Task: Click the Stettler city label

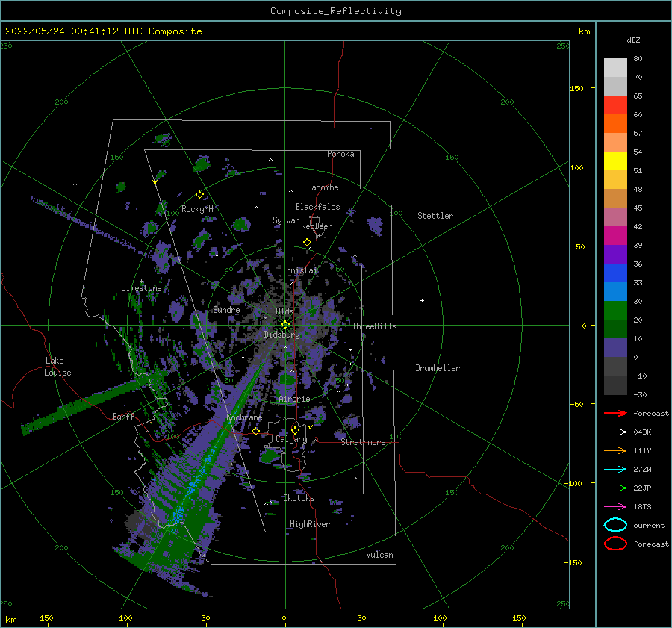Action: click(435, 216)
